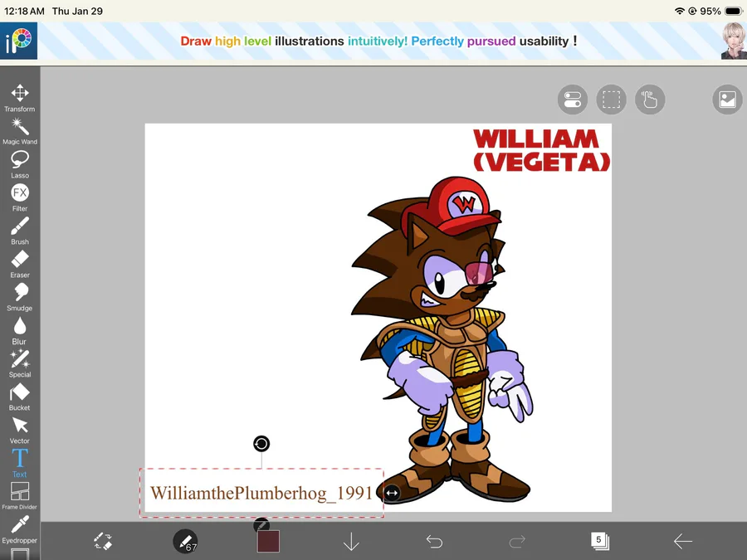Tap the horizontal resize handle of text box

coord(392,493)
